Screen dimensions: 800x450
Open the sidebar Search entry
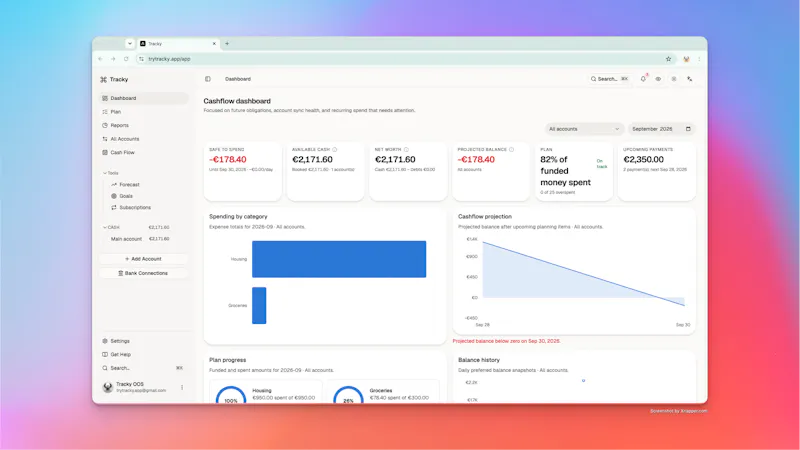(143, 368)
